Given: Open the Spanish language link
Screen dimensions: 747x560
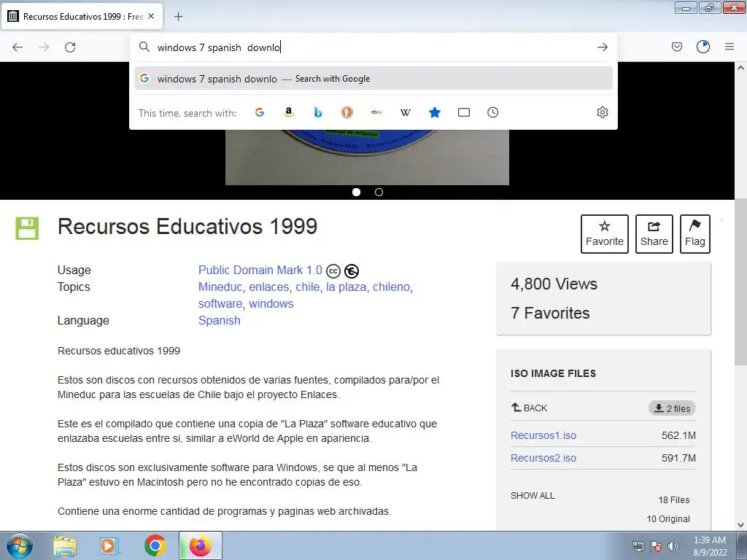Looking at the screenshot, I should (x=219, y=321).
